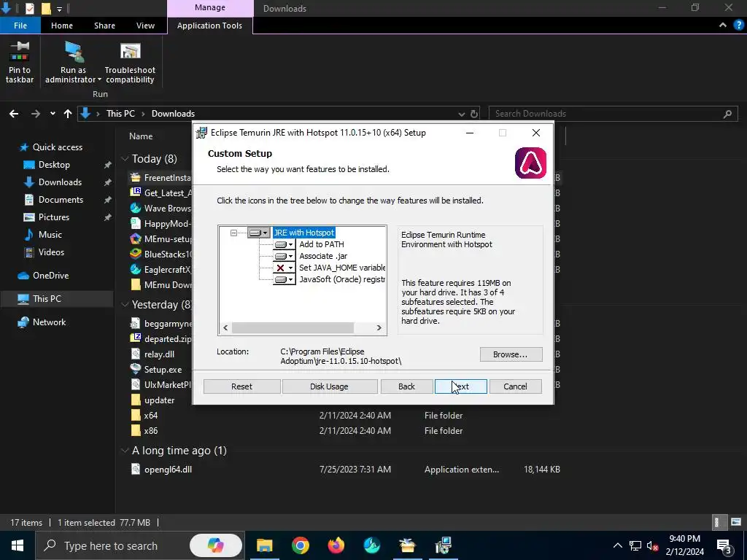The image size is (747, 560).
Task: Open Set JAVA_HOME variable feature dropdown
Action: pyautogui.click(x=284, y=268)
